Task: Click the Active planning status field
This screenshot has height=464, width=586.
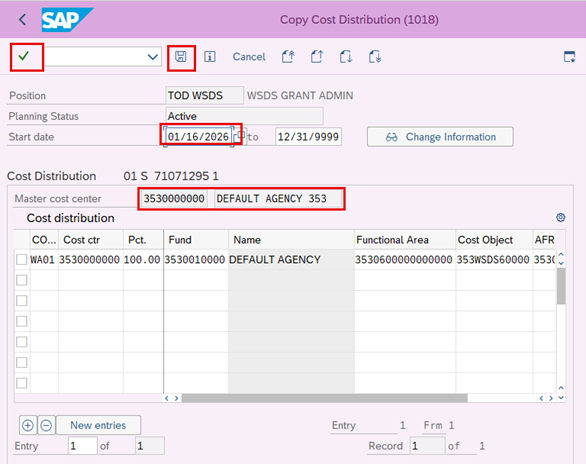Action: coord(244,116)
